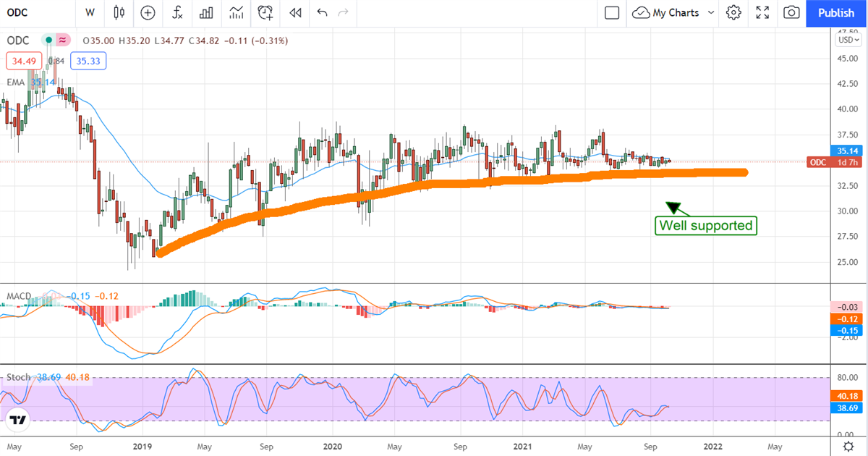Viewport: 868px width, 456px height.
Task: Click the select layout square icon
Action: click(x=612, y=12)
